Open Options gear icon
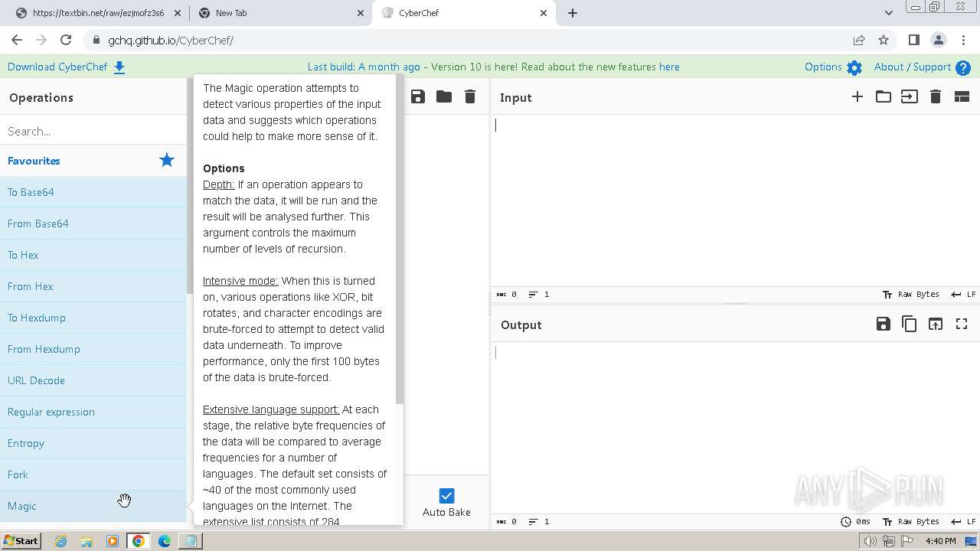The height and width of the screenshot is (551, 980). click(854, 67)
